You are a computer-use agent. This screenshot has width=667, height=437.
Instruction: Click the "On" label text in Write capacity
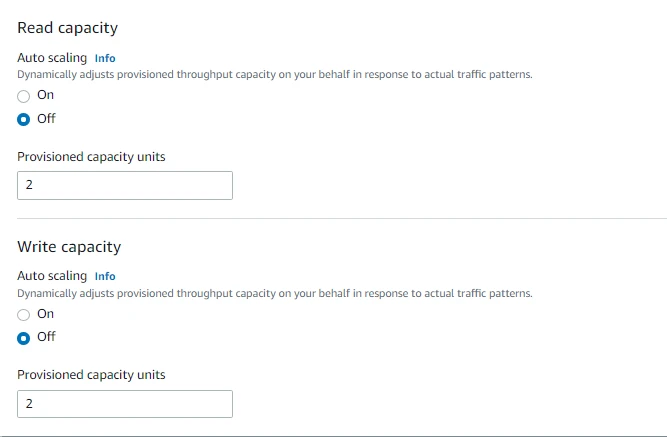(x=45, y=313)
